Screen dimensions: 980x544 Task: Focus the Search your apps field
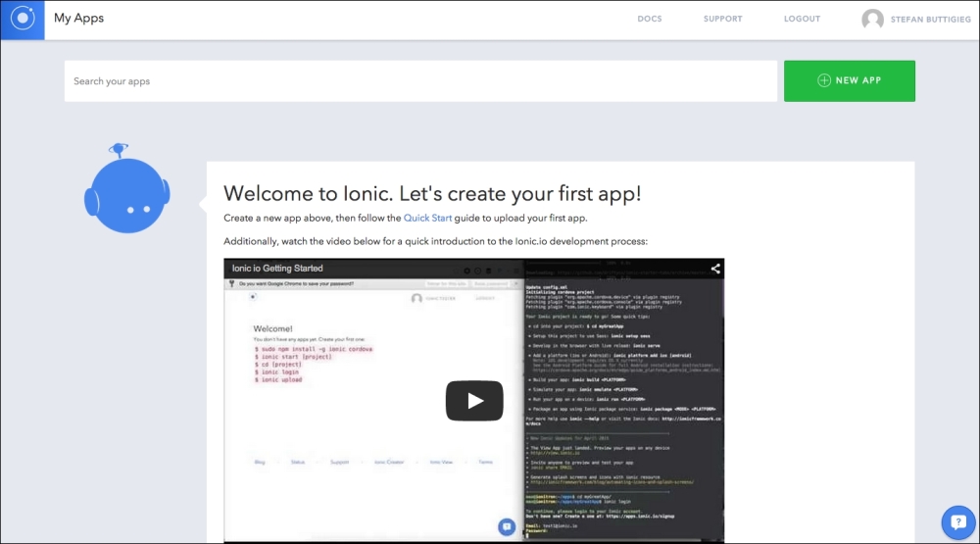tap(420, 81)
